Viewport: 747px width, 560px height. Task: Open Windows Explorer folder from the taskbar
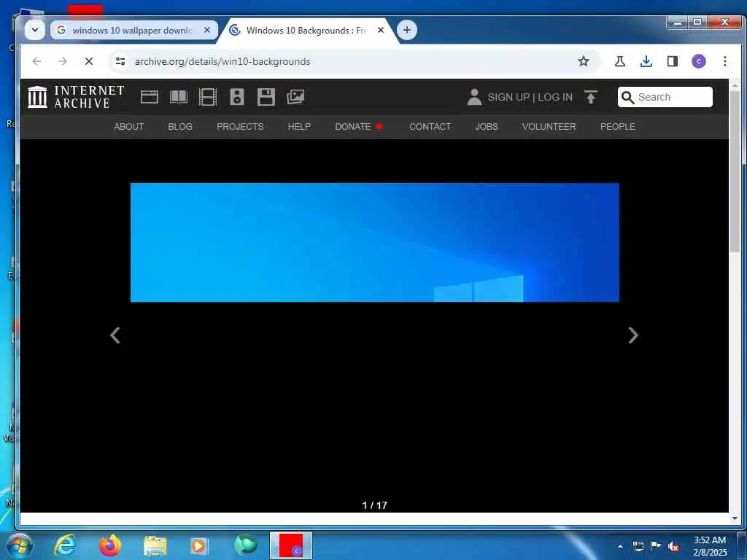155,545
